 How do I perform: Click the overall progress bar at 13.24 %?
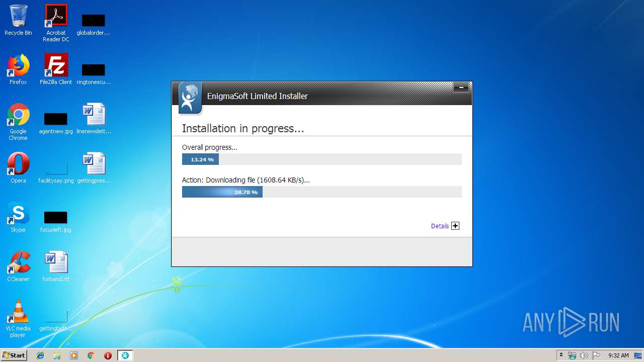pyautogui.click(x=322, y=159)
